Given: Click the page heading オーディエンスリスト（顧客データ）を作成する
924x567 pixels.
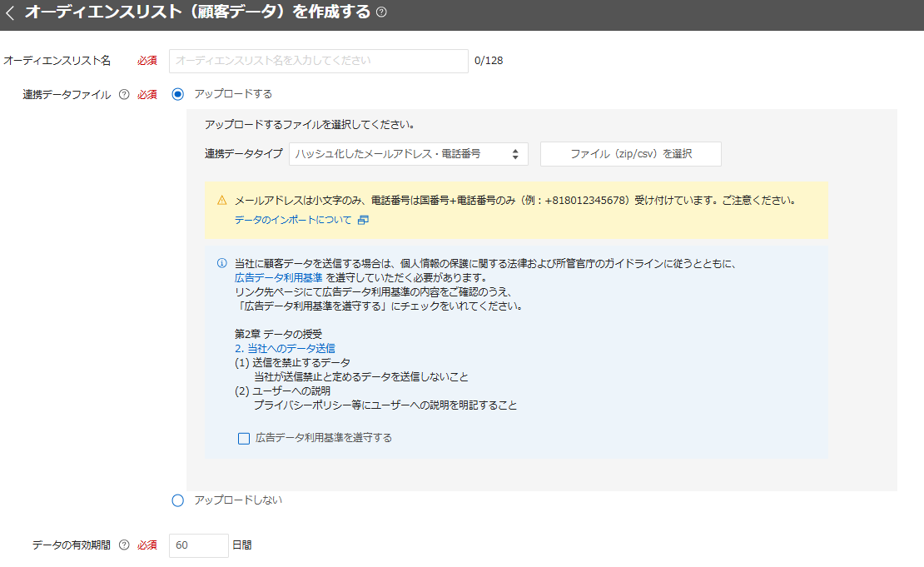Looking at the screenshot, I should (197, 12).
